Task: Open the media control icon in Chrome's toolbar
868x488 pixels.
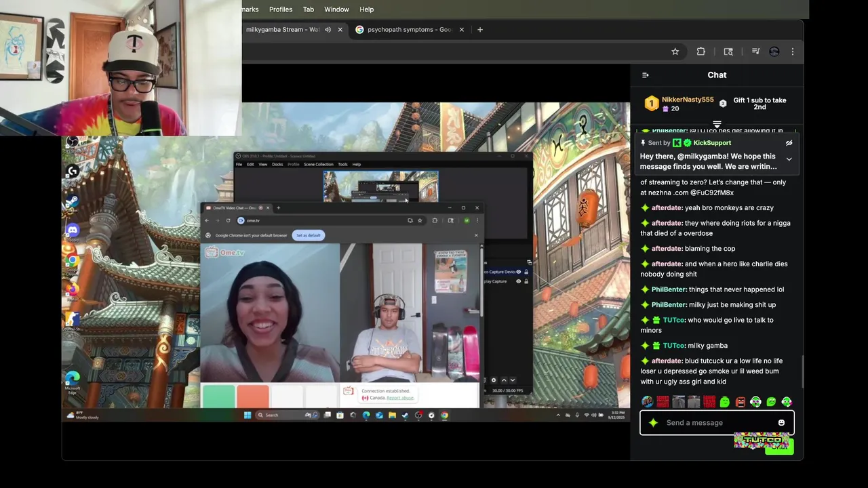Action: tap(755, 52)
